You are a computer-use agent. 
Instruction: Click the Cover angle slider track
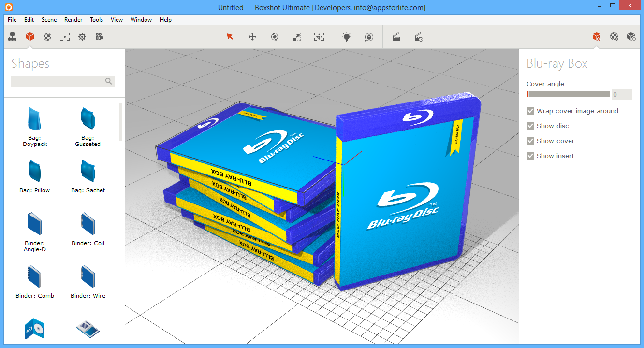click(568, 94)
